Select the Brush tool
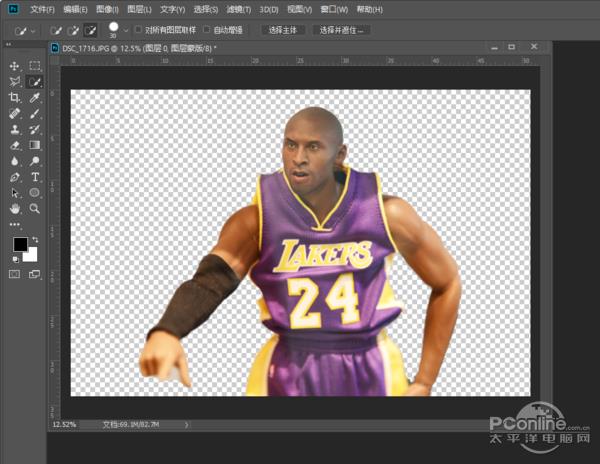Image resolution: width=600 pixels, height=464 pixels. tap(35, 114)
